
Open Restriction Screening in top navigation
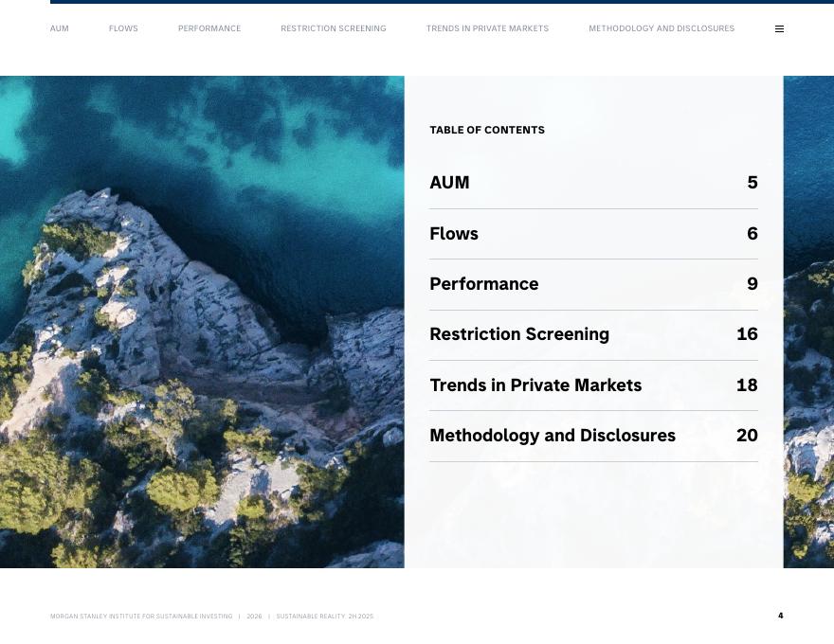coord(334,28)
